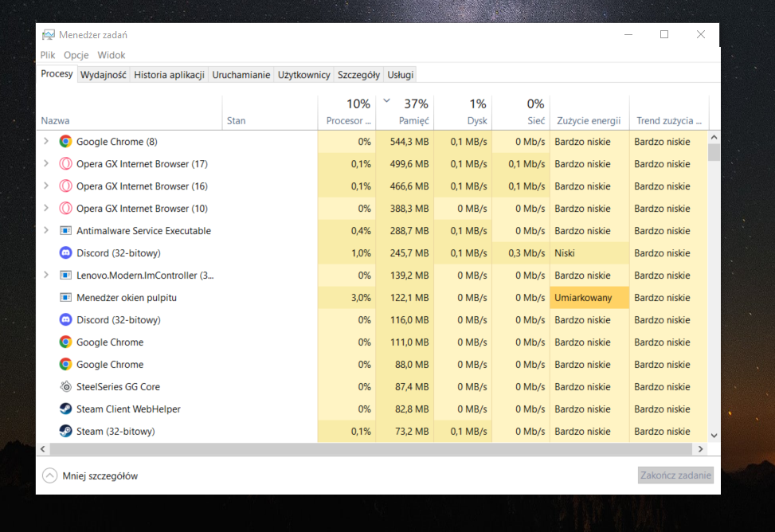Switch to the Użytkownicy tab
The image size is (775, 532).
coord(304,75)
